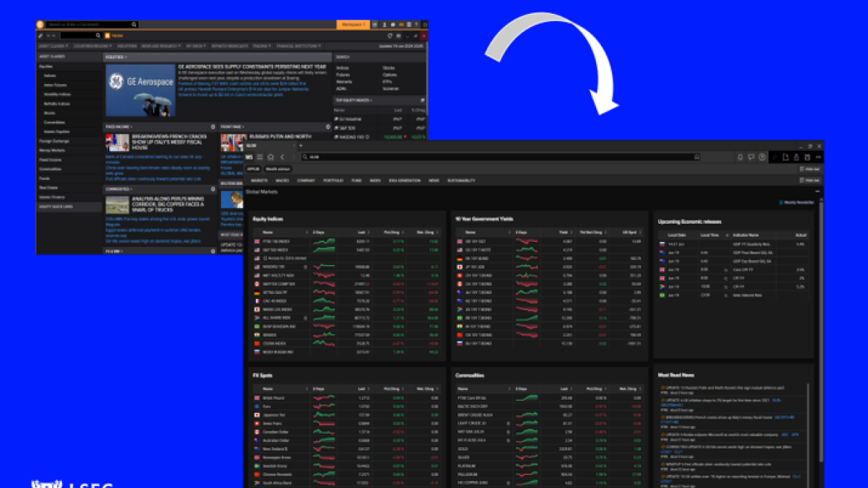Open the hamburger menu in Workspace toolbar
The height and width of the screenshot is (488, 868).
coord(260,157)
